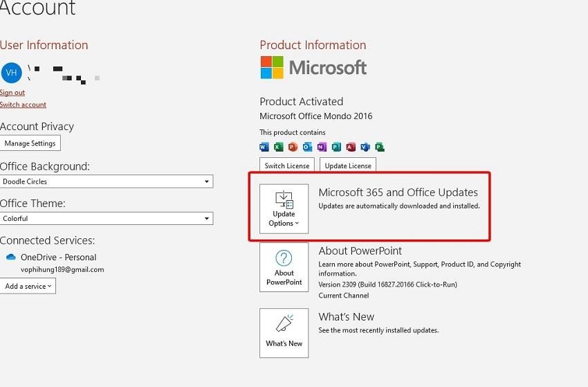Click the OneDrive - Personal entry

coord(59,257)
